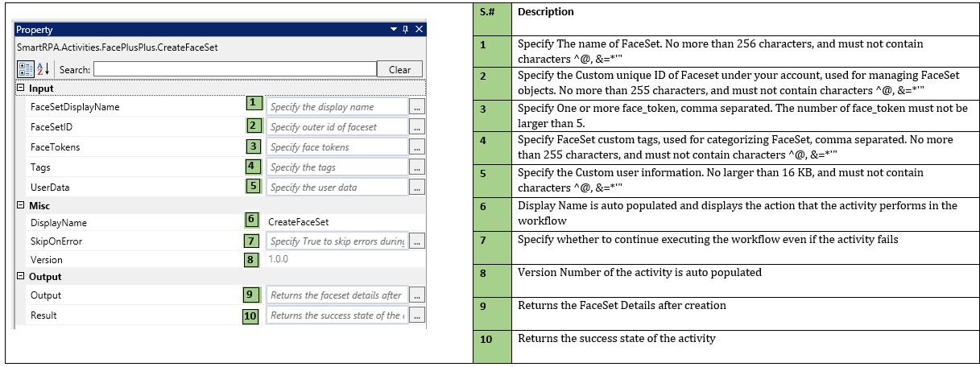Close the Property panel
Screen dimensions: 980x367
(418, 30)
